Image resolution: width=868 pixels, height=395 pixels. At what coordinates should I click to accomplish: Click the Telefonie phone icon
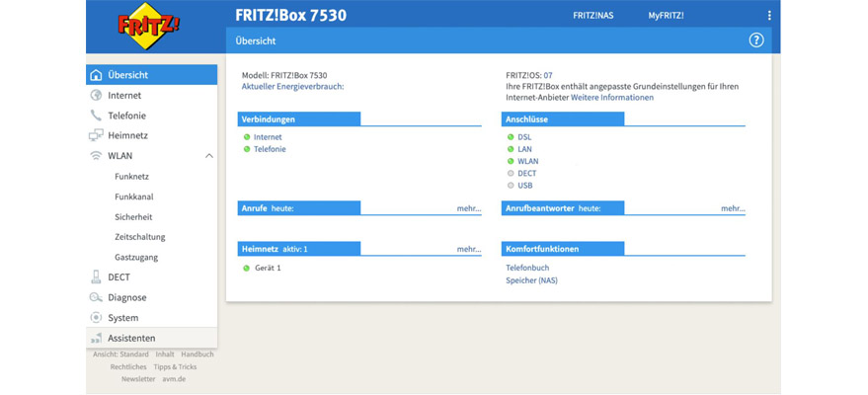96,116
